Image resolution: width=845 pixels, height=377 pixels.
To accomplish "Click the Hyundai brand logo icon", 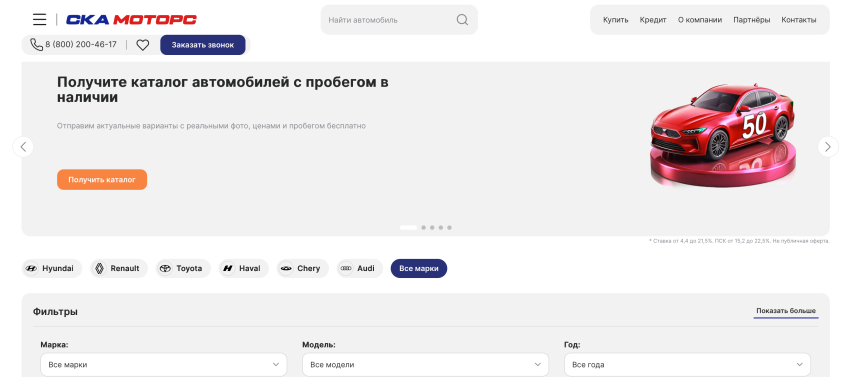I will click(x=31, y=268).
